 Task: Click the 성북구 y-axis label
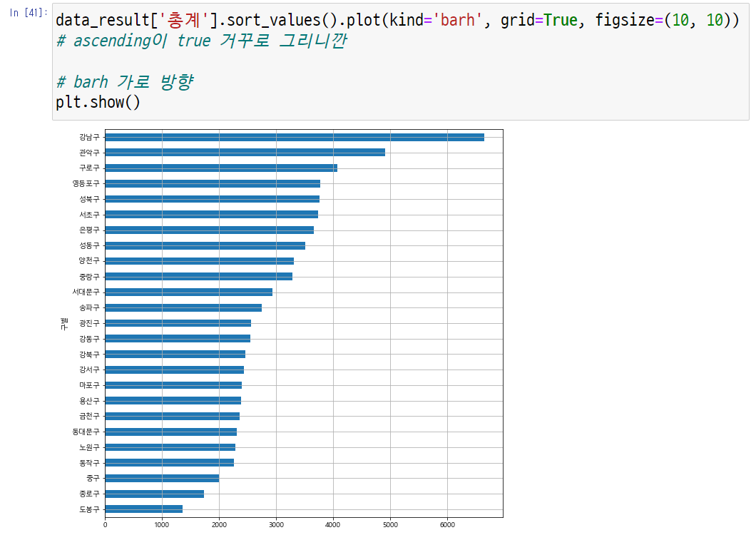tap(89, 199)
